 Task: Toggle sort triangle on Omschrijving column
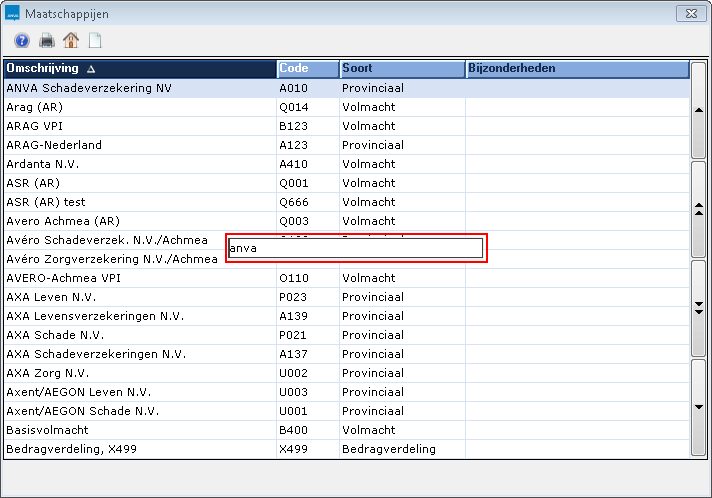[92, 69]
